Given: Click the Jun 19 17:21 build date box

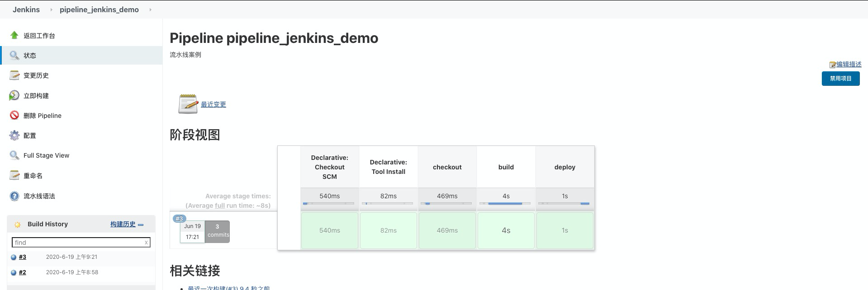Looking at the screenshot, I should pos(192,232).
